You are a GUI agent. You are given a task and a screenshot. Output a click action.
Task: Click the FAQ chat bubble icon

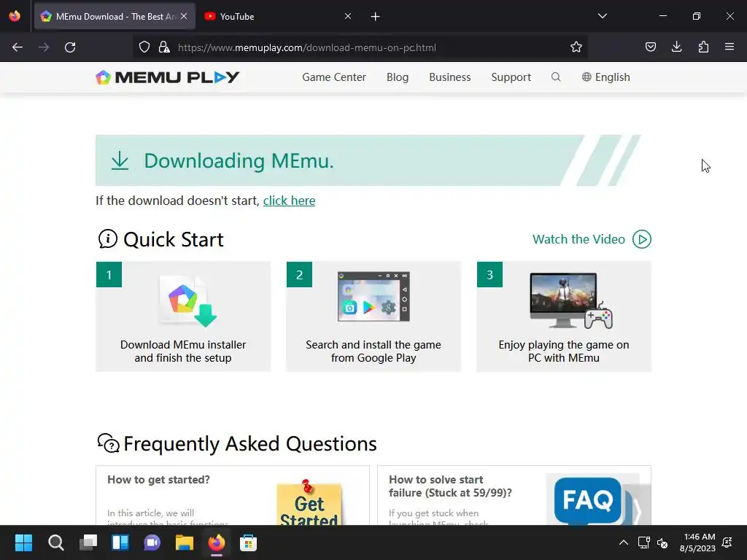(x=108, y=443)
